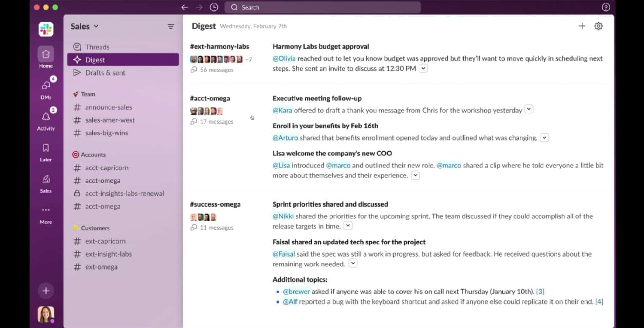
Task: Open your profile avatar at bottom left
Action: [x=46, y=314]
